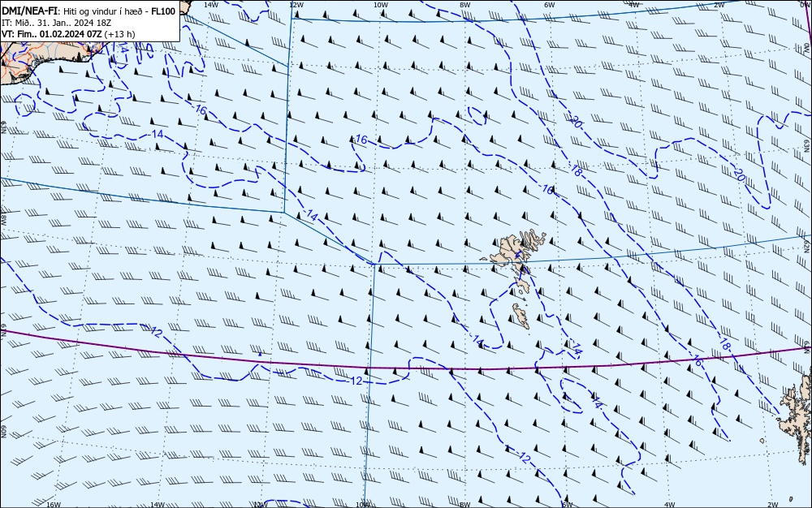Click the 6W longitude label on the top edge
The image size is (812, 508).
tap(549, 5)
